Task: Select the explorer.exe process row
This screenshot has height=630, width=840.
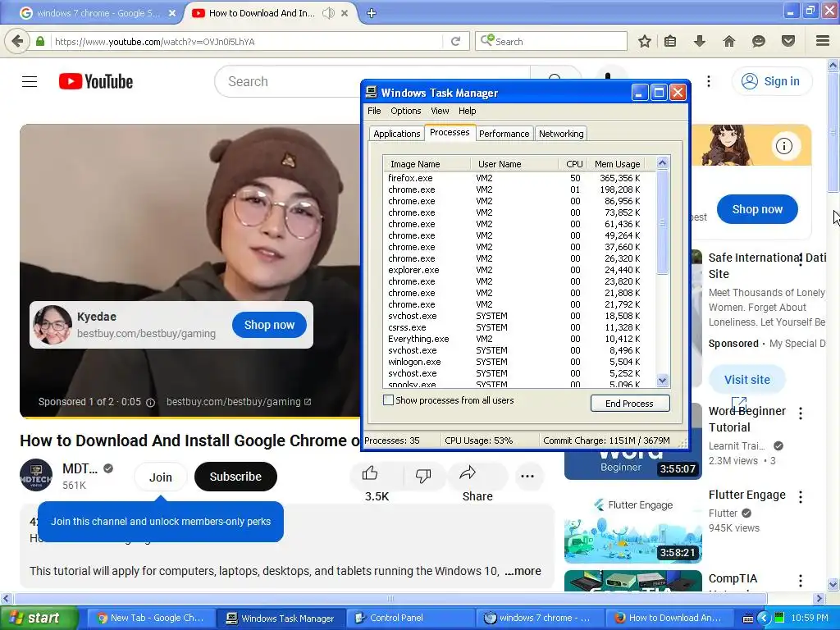Action: (519, 270)
